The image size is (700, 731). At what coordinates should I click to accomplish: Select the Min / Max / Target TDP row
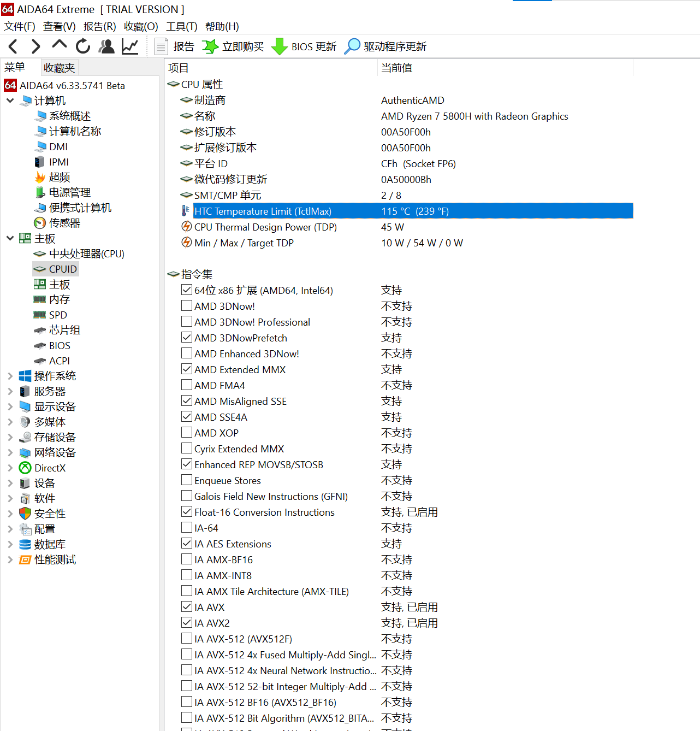[407, 243]
